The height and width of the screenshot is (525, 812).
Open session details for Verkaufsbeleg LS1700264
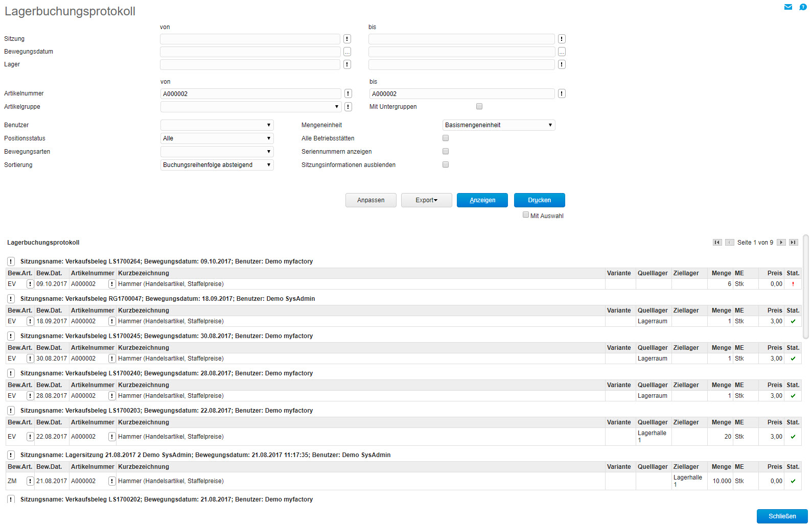[x=11, y=261]
